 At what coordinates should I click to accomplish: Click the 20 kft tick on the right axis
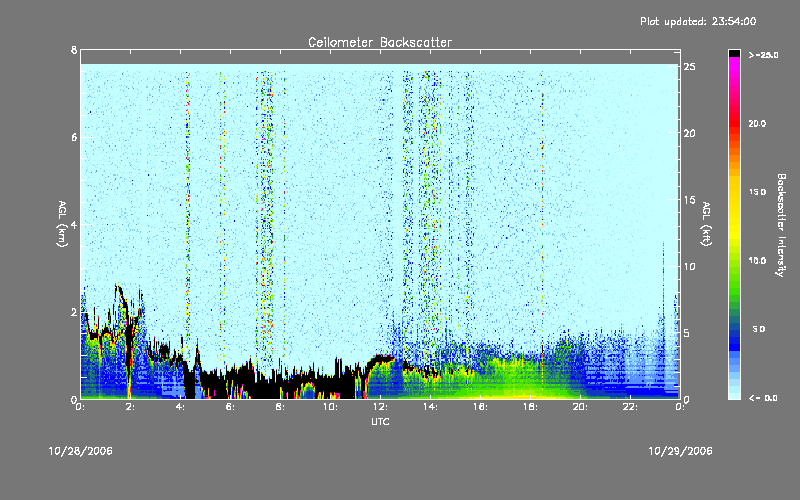(689, 133)
